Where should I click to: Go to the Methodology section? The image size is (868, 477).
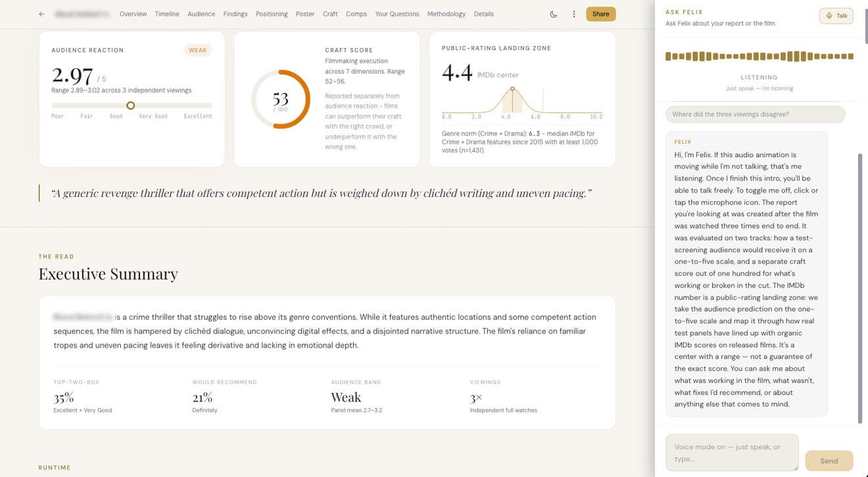tap(446, 14)
